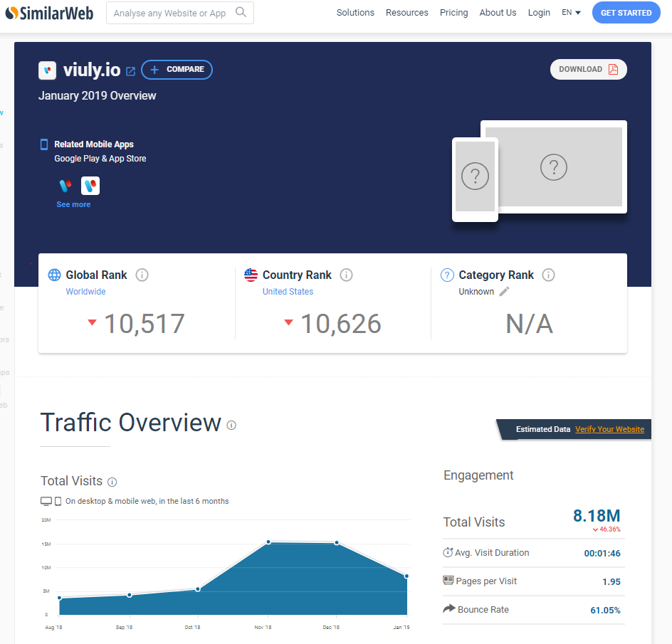Click the viuly.io site favicon
Image resolution: width=672 pixels, height=644 pixels.
point(47,70)
